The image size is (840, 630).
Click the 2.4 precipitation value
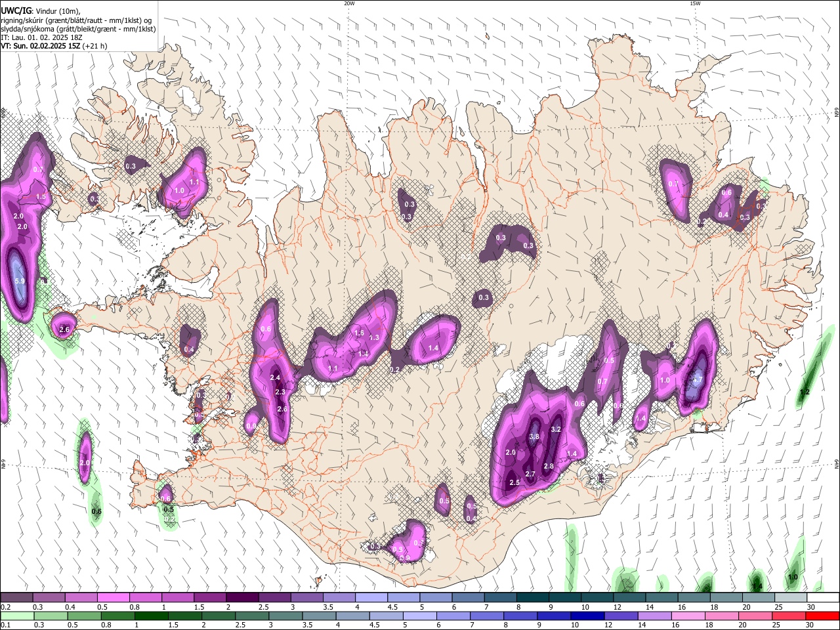(x=275, y=377)
